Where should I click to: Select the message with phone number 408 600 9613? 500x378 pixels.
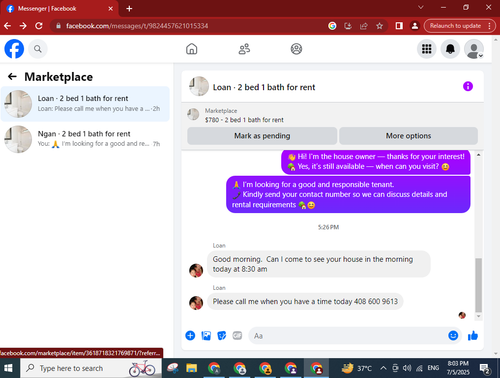[x=305, y=301]
